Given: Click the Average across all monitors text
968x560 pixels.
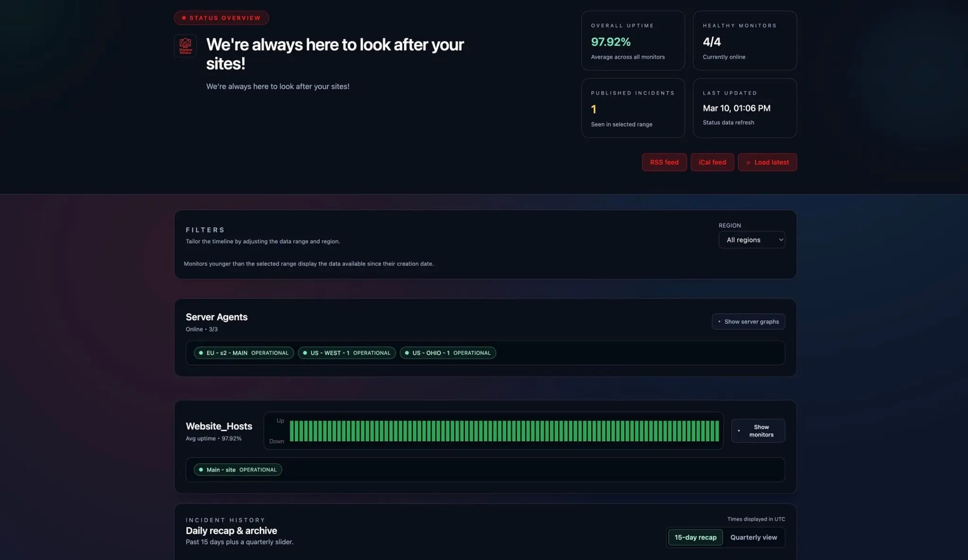Looking at the screenshot, I should pyautogui.click(x=628, y=57).
